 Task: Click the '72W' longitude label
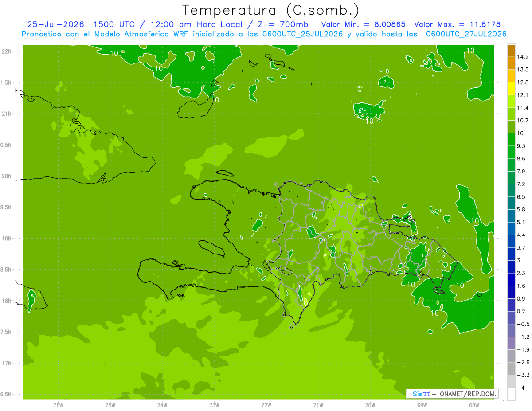tap(266, 404)
